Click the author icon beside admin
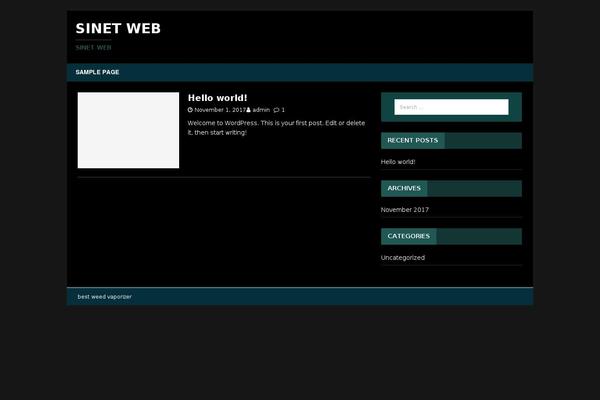 (248, 110)
